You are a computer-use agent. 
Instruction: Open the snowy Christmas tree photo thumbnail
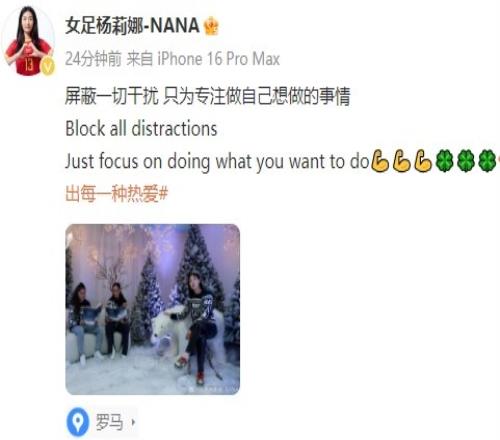(153, 309)
